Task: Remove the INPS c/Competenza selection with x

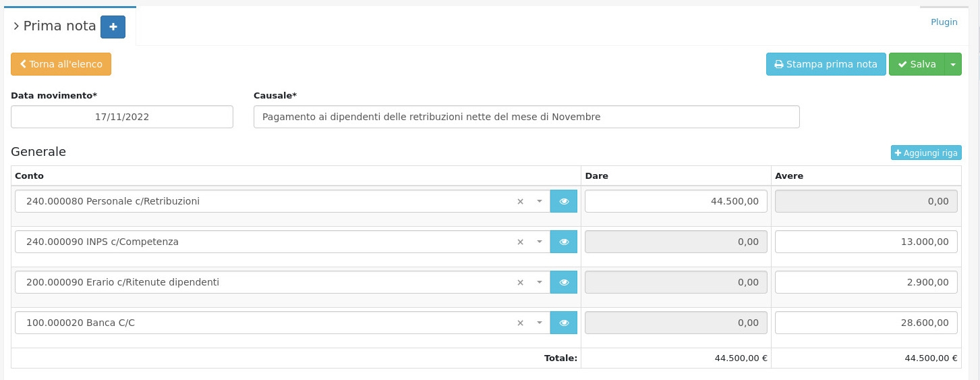Action: coord(520,242)
